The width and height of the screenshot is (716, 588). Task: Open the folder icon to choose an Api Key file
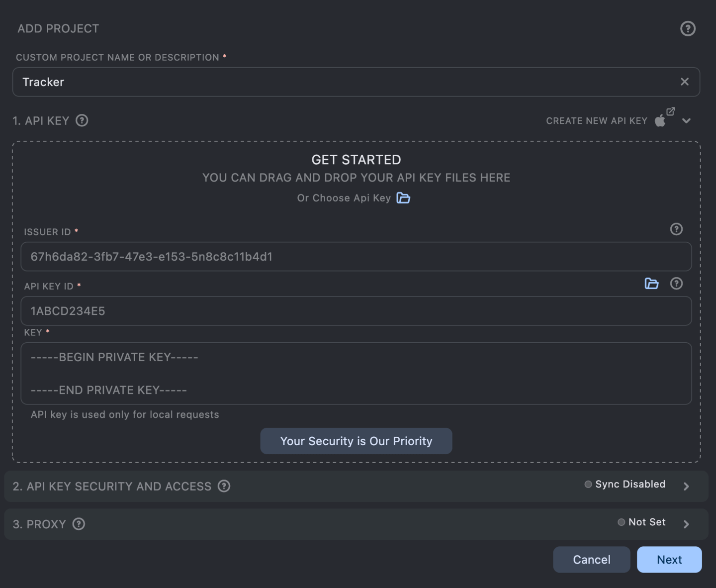404,198
